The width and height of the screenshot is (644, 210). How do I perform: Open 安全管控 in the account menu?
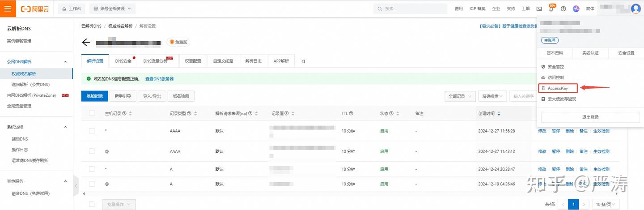point(556,67)
